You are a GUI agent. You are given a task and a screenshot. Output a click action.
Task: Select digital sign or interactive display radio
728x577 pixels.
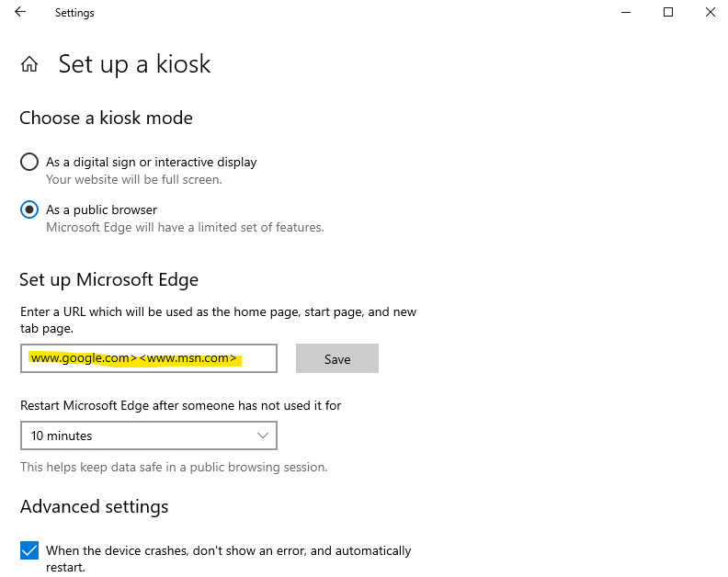(x=29, y=162)
